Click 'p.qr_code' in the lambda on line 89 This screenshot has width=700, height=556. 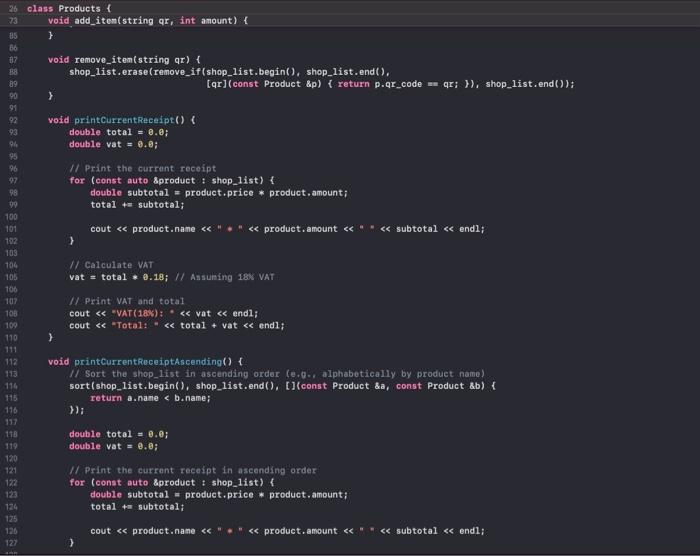point(398,84)
